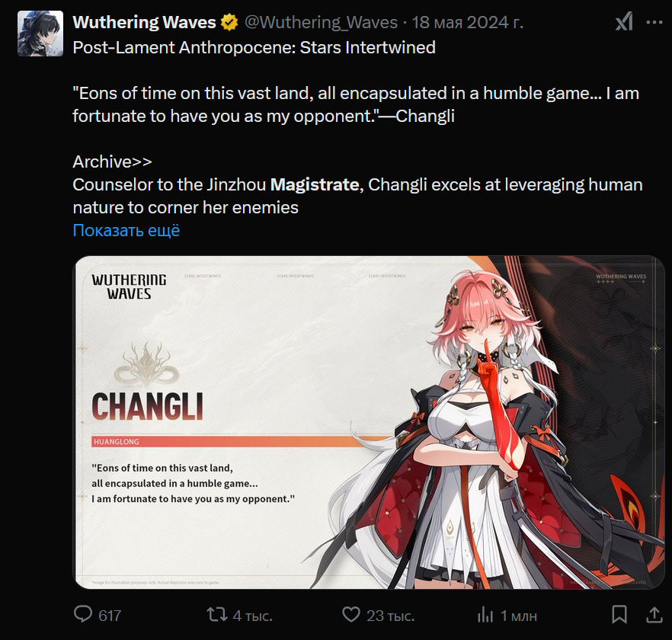672x640 pixels.
Task: Click the share upload arrow icon
Action: coord(654,614)
